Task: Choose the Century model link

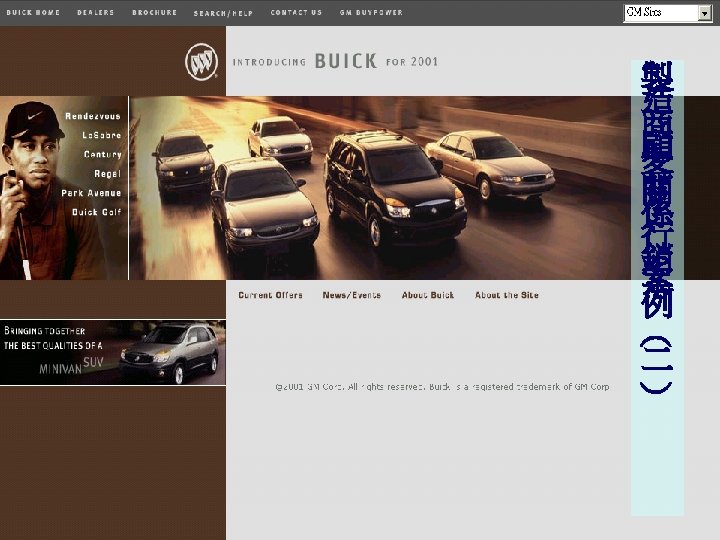Action: (102, 154)
